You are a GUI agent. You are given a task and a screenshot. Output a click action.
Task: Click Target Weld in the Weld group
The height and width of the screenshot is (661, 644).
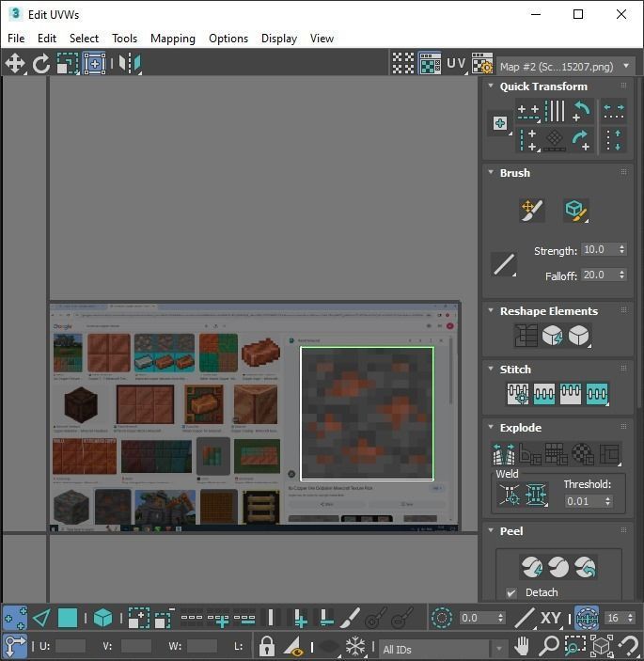pos(510,495)
